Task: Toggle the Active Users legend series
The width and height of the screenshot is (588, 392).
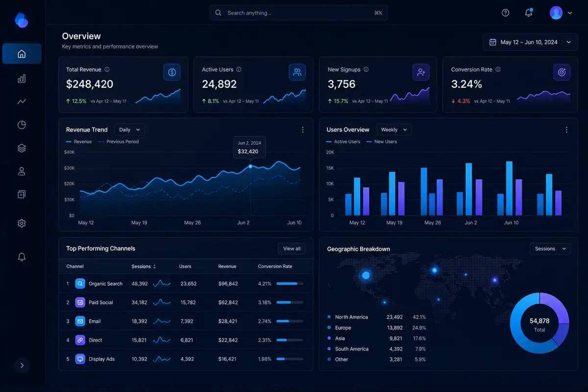Action: 343,142
